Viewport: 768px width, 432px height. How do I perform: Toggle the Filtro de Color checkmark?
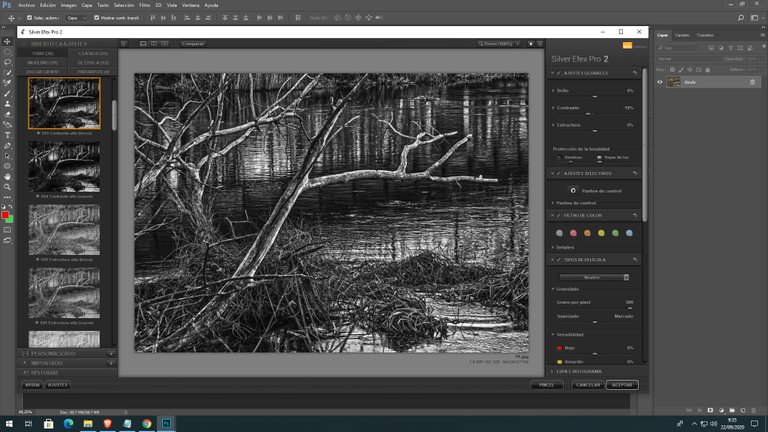tap(559, 216)
